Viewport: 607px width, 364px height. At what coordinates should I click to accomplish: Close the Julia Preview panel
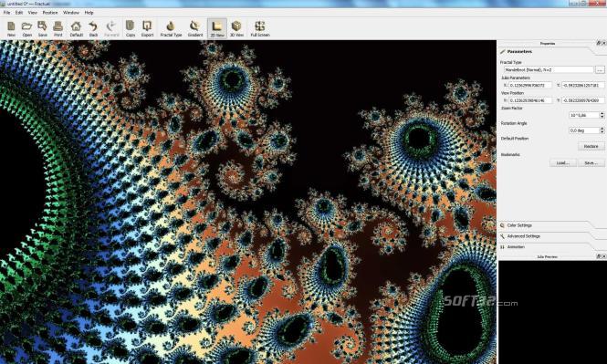603,256
